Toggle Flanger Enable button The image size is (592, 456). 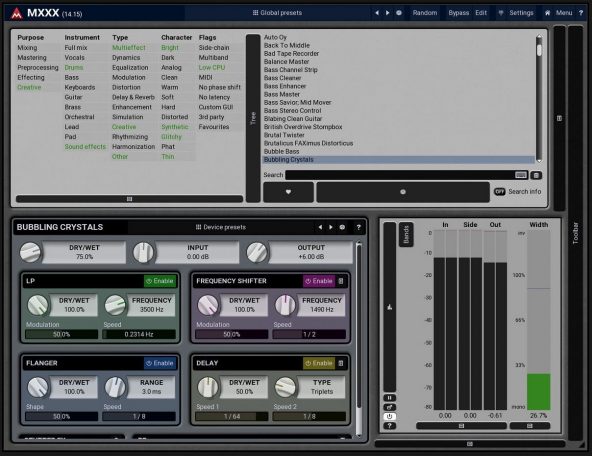click(x=160, y=363)
